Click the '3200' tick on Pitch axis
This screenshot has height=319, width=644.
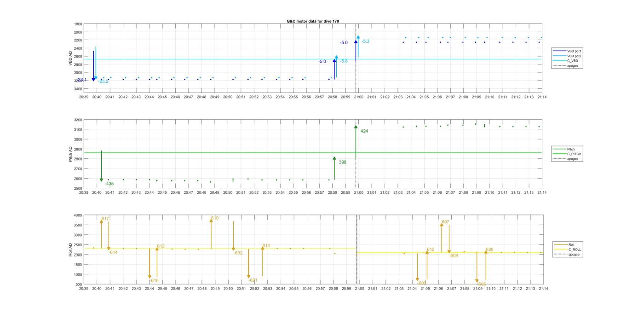coord(78,120)
